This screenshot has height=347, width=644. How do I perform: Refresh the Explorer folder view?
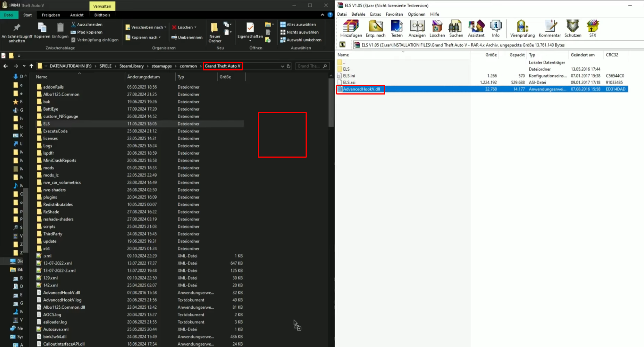(289, 66)
